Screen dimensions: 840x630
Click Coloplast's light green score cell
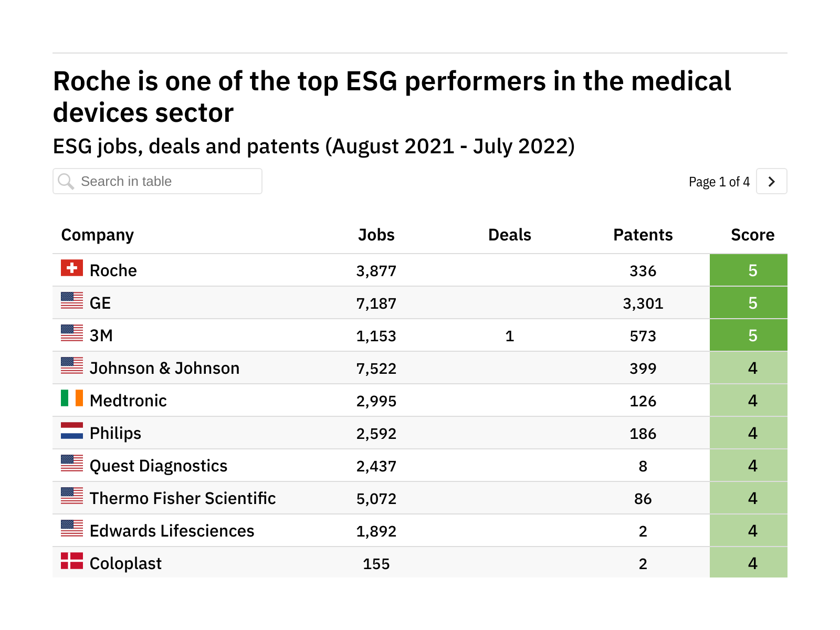pos(749,563)
